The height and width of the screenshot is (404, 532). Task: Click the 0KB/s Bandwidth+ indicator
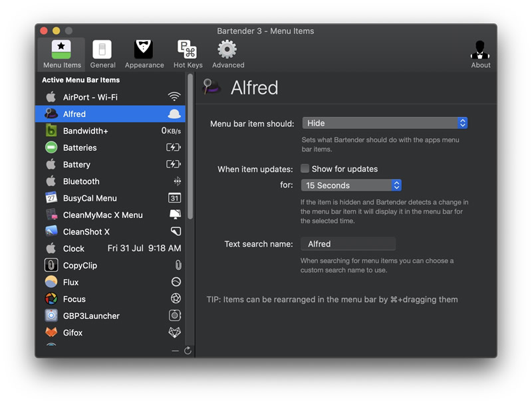click(x=171, y=131)
